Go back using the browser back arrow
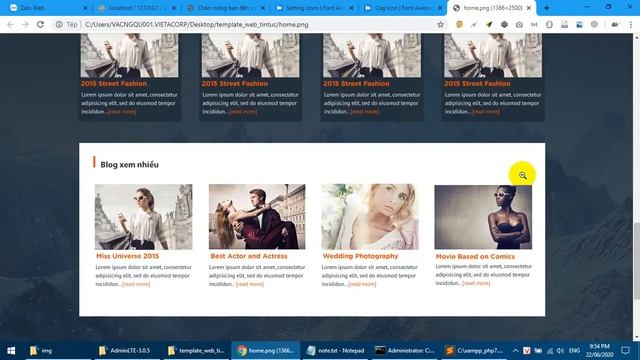 pyautogui.click(x=10, y=24)
